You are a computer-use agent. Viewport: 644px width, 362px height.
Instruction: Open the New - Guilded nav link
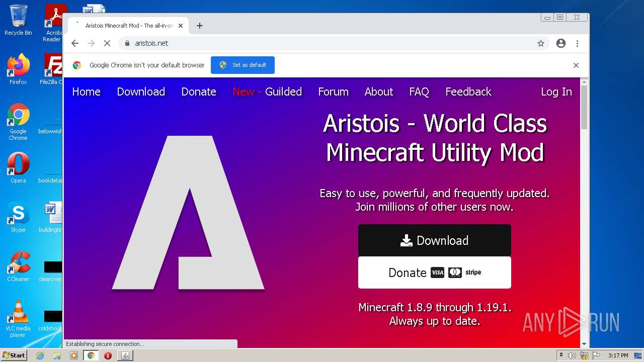267,92
